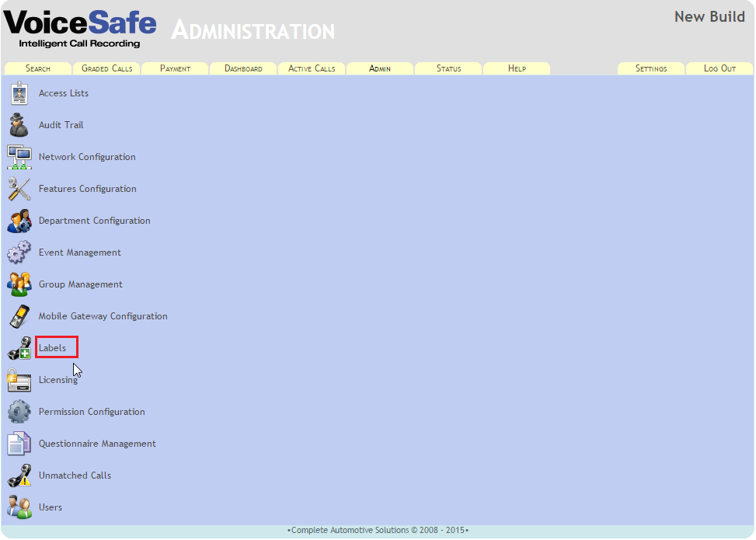
Task: Open Features Configuration link
Action: (87, 189)
